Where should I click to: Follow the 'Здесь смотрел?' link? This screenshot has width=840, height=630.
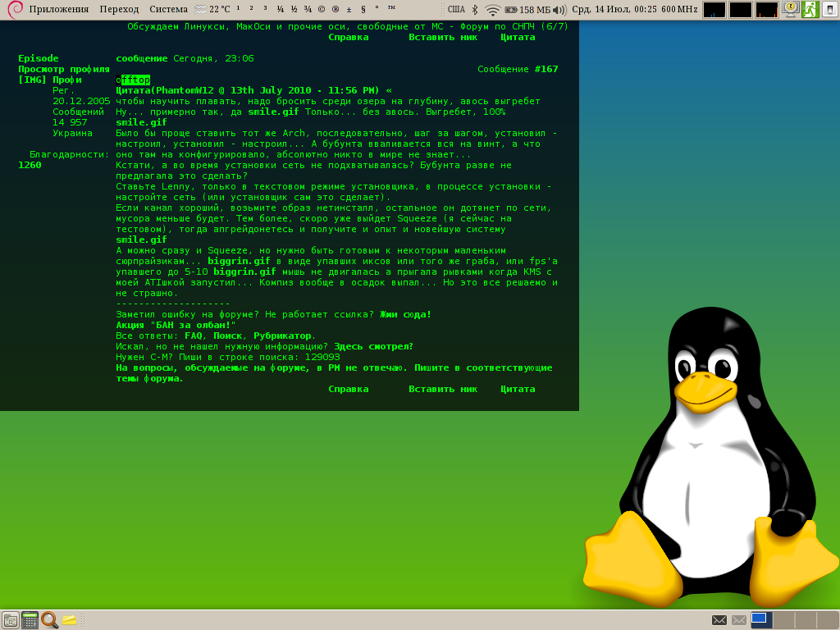pos(373,347)
